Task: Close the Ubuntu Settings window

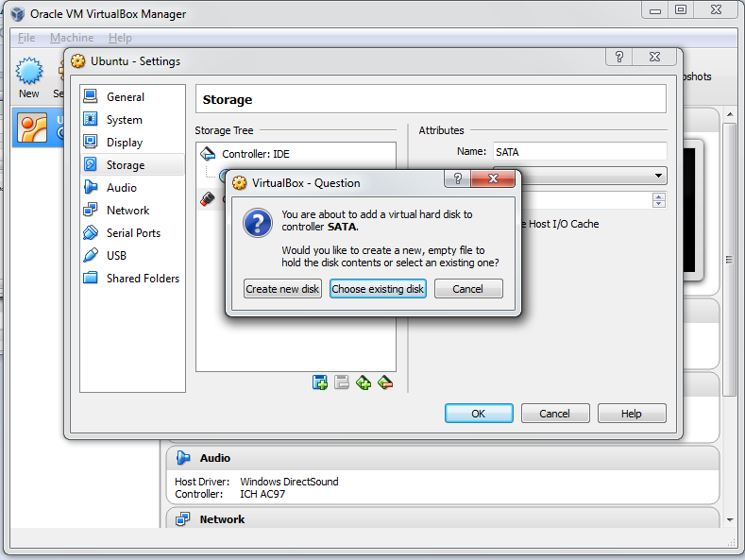Action: pyautogui.click(x=654, y=57)
